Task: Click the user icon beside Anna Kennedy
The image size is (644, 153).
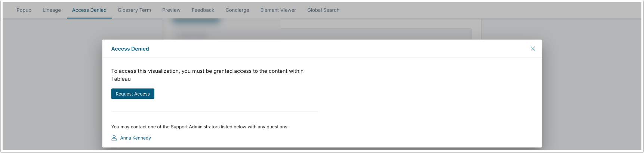Action: (x=114, y=138)
